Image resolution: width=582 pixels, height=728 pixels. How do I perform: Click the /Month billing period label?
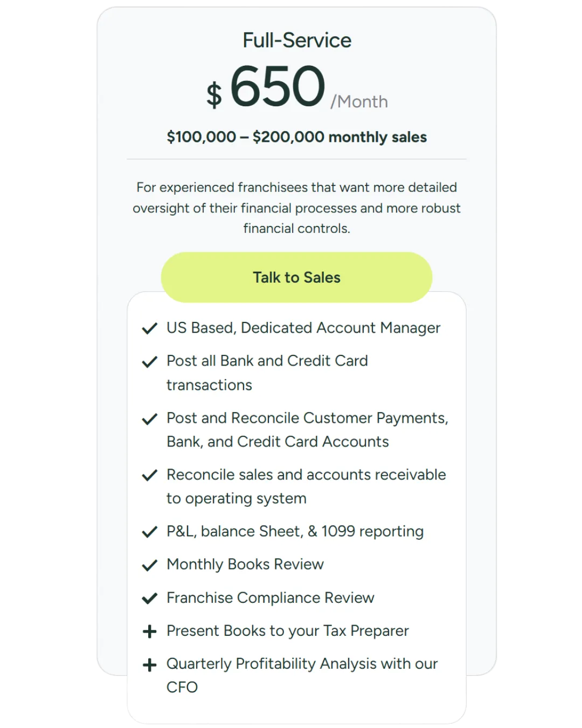pos(359,101)
